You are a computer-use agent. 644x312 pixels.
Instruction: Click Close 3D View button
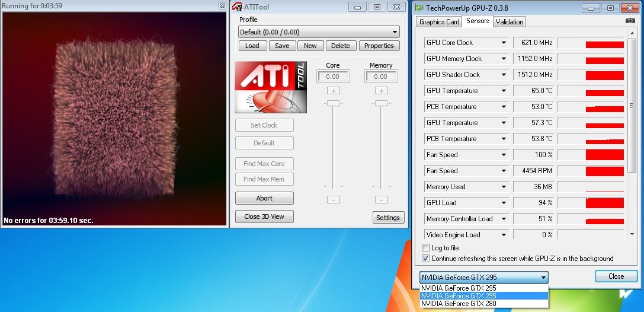pos(264,217)
